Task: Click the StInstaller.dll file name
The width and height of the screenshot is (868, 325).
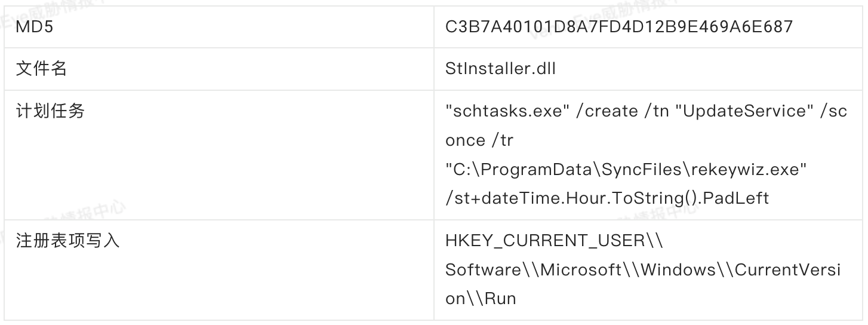Action: 500,69
